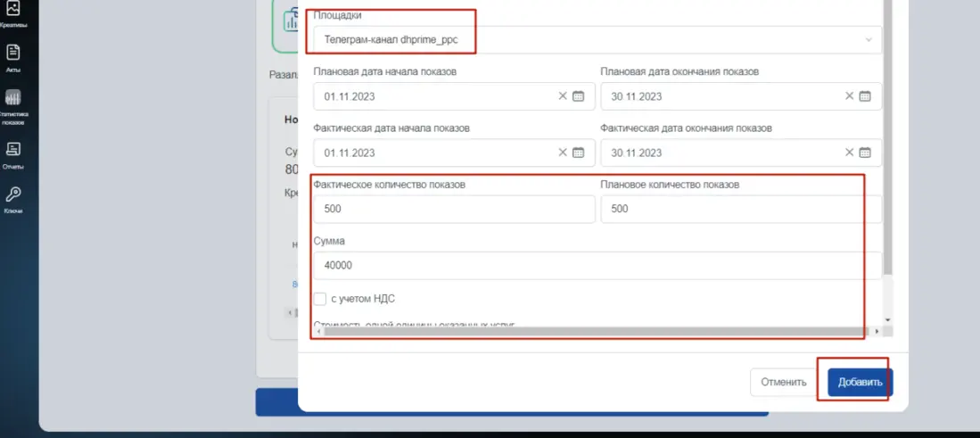Click the horizontal scrollbar left arrow

point(318,331)
